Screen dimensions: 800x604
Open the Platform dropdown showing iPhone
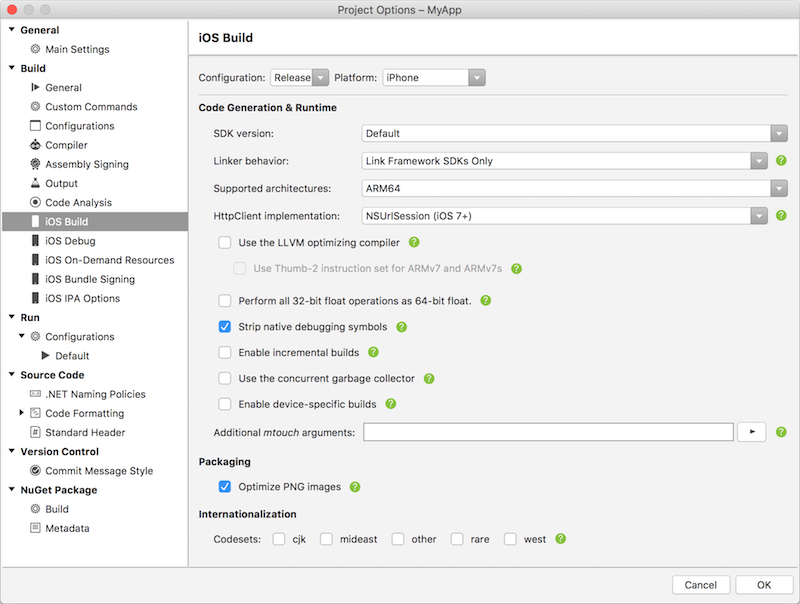[x=475, y=77]
